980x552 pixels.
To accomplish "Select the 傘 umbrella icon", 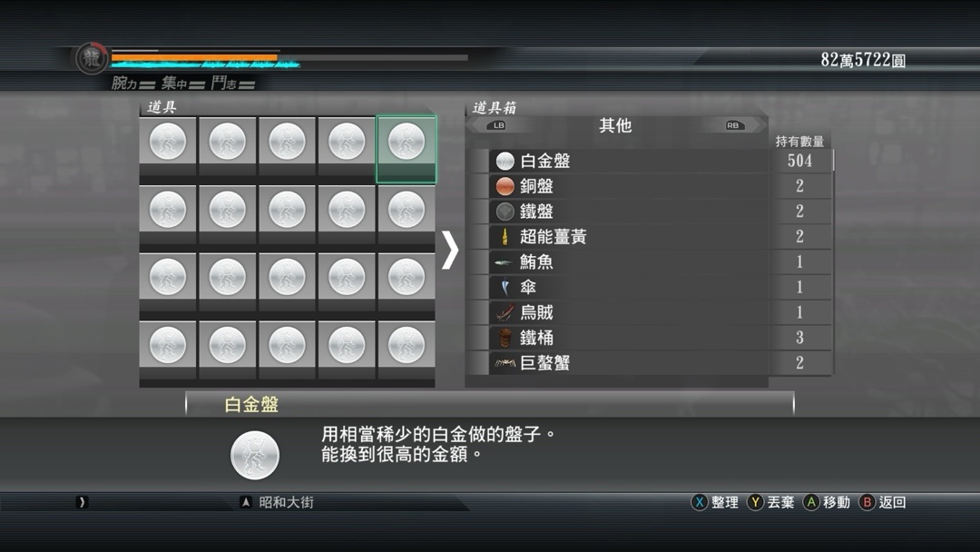I will pos(505,288).
